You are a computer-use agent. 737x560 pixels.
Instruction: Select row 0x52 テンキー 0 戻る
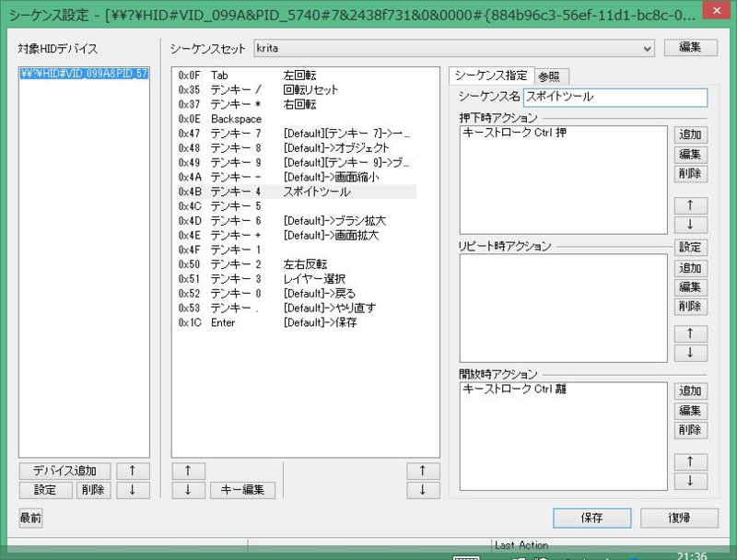pos(296,294)
